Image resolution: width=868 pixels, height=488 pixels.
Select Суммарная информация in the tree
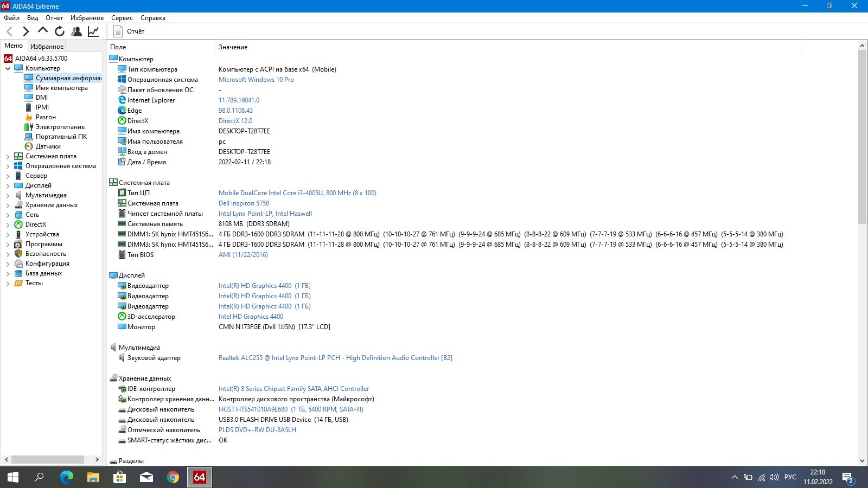(x=68, y=78)
